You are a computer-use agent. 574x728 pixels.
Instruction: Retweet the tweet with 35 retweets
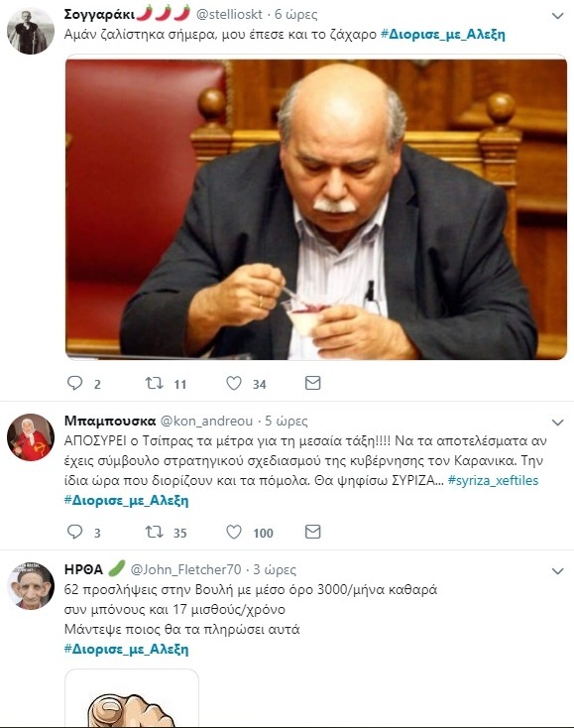coord(154,532)
